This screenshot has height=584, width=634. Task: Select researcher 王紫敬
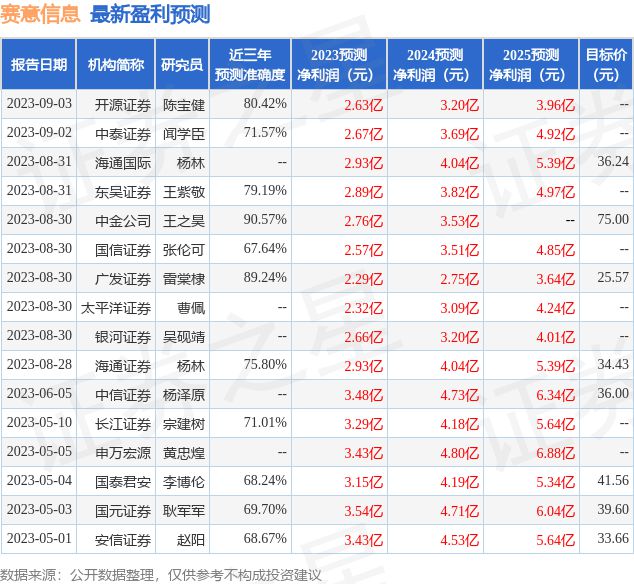tap(184, 192)
